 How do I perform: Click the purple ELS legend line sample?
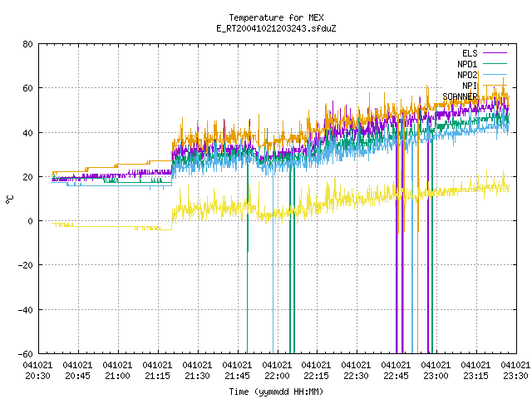[x=495, y=53]
